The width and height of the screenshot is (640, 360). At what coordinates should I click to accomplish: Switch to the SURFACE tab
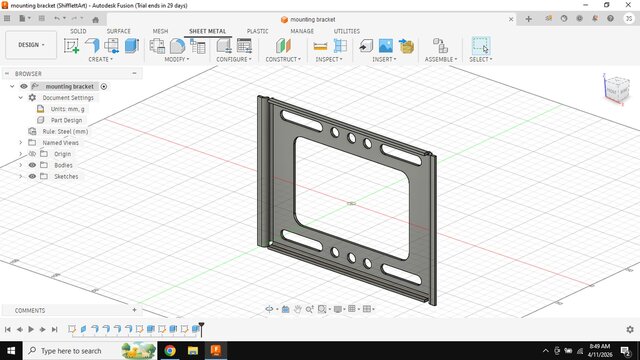tap(118, 31)
